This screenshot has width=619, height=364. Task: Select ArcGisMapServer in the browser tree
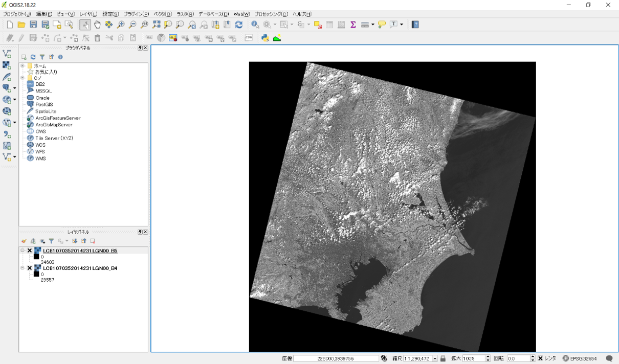54,125
